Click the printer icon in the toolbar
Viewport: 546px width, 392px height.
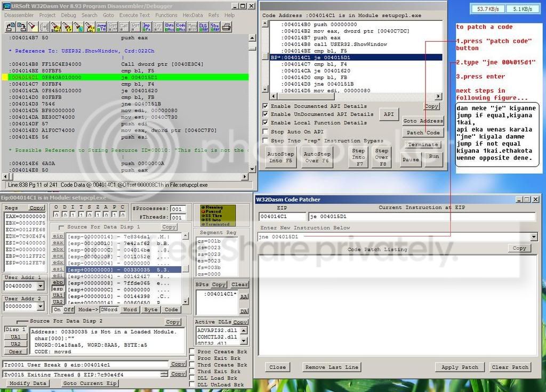[x=227, y=27]
